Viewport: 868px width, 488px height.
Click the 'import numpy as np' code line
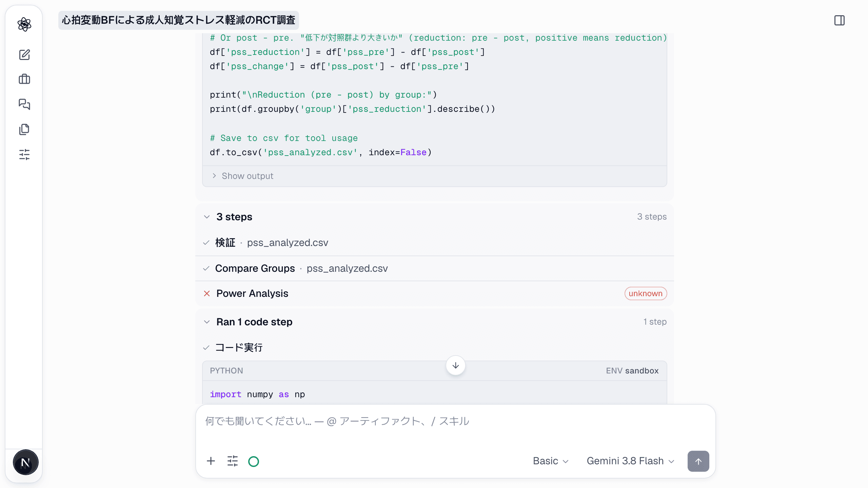[x=257, y=394]
